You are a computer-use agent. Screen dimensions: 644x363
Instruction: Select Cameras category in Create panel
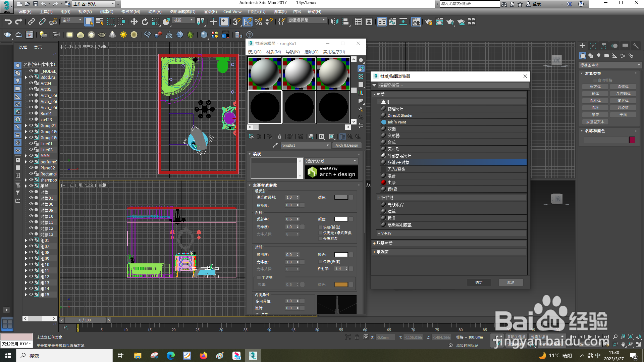(x=607, y=56)
